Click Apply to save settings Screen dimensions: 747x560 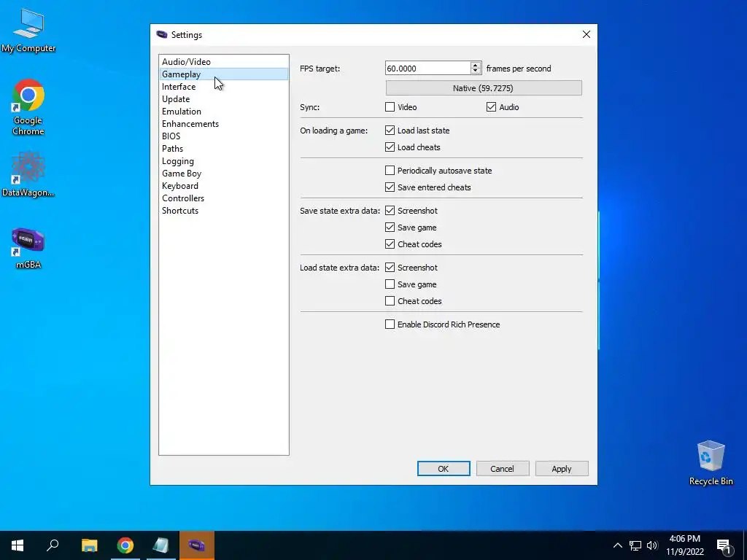pos(562,469)
